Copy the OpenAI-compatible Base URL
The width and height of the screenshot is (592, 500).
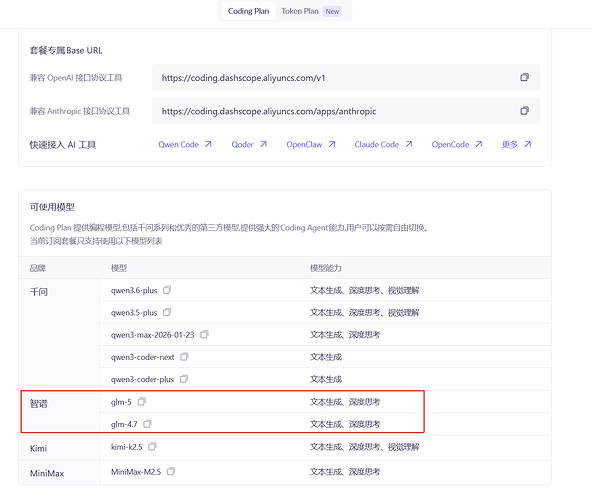click(x=524, y=77)
